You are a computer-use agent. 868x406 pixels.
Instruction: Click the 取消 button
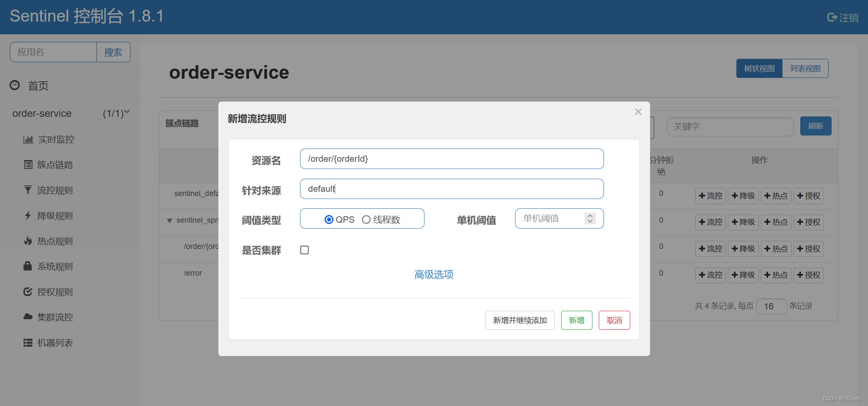[614, 320]
